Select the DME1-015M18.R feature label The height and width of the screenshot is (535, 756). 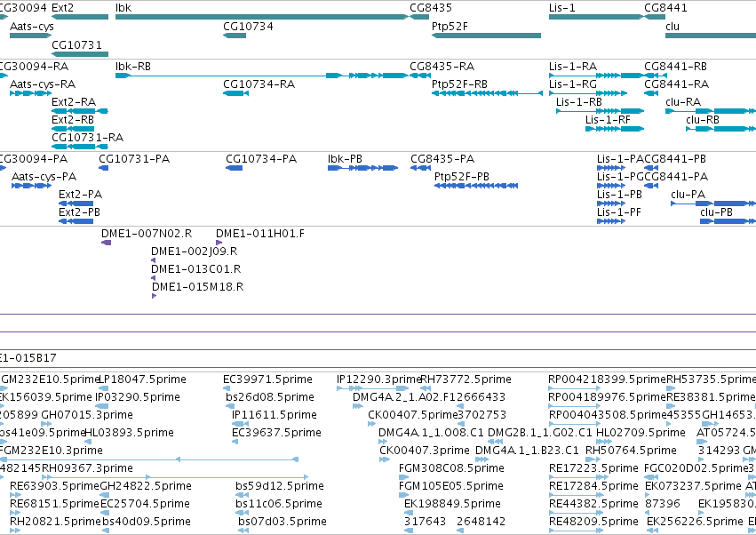(x=198, y=287)
